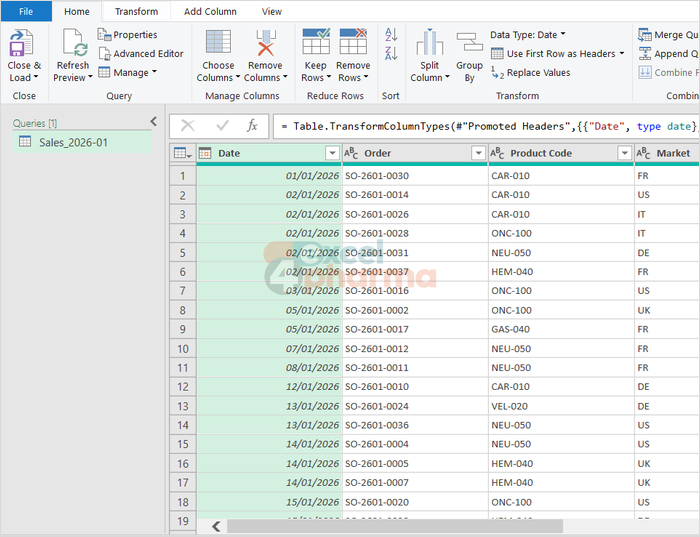
Task: Confirm the formula with checkmark
Action: tap(222, 126)
